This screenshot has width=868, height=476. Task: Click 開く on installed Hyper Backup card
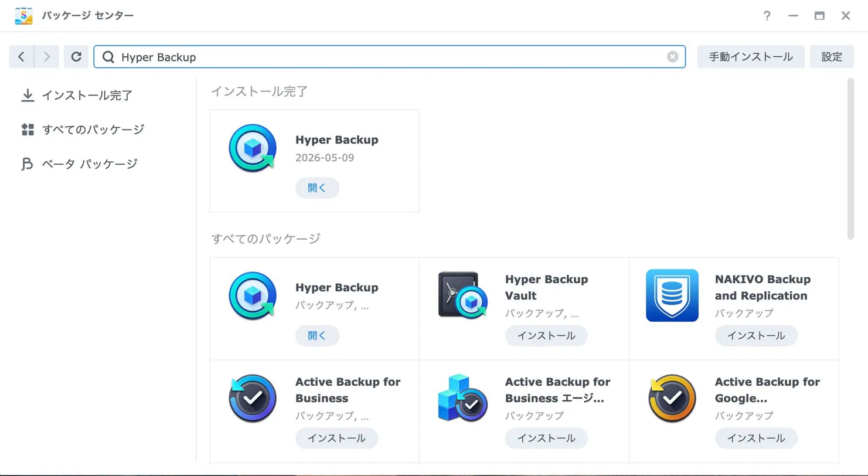click(317, 188)
